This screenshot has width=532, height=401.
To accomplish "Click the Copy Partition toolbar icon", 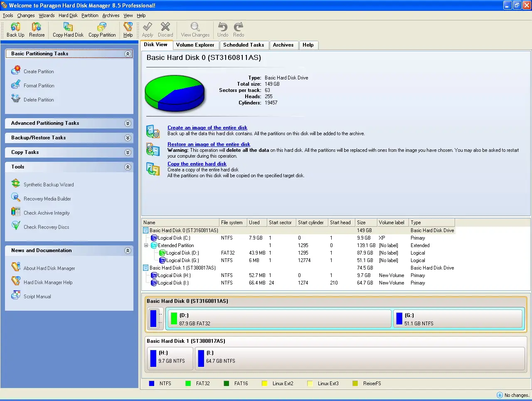I will point(102,27).
